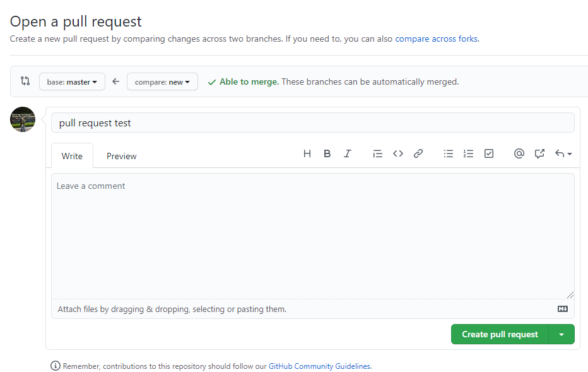The image size is (588, 372).
Task: Open saved replies arrow menu
Action: click(x=563, y=153)
